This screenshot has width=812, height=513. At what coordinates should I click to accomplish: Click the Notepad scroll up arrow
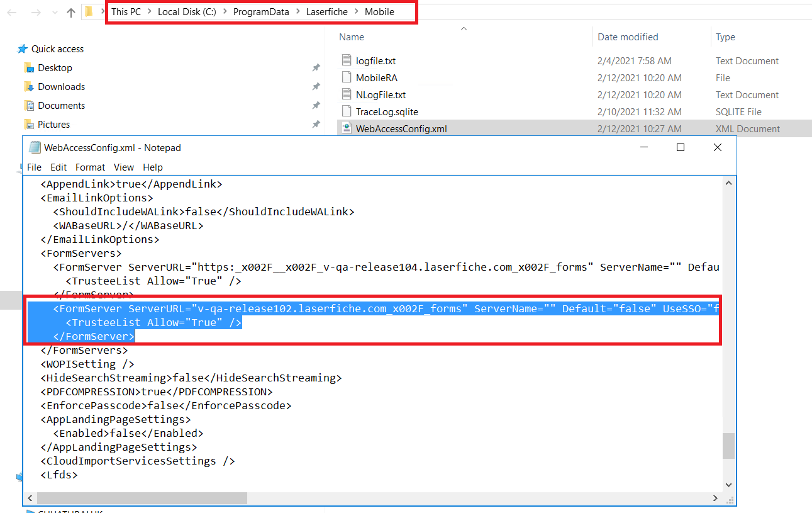pyautogui.click(x=728, y=183)
